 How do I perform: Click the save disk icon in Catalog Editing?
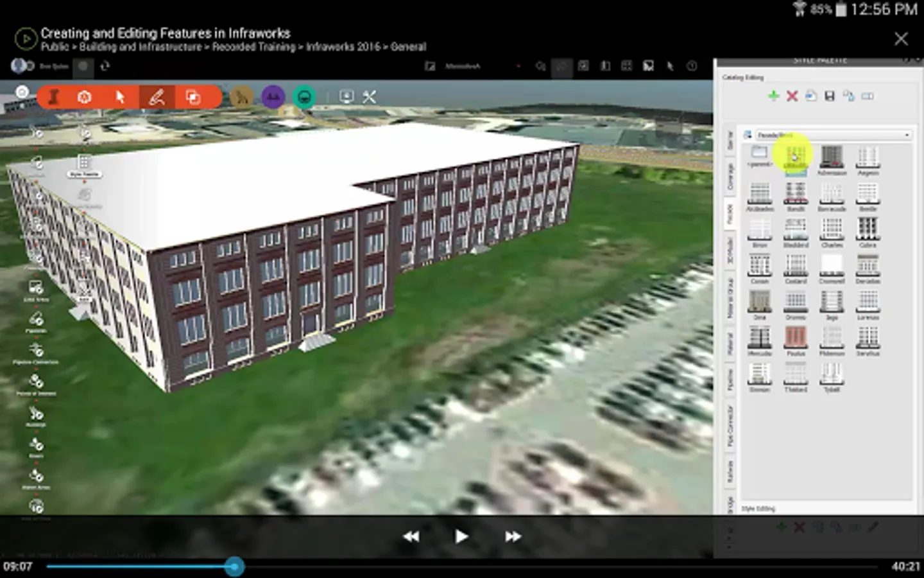[830, 96]
